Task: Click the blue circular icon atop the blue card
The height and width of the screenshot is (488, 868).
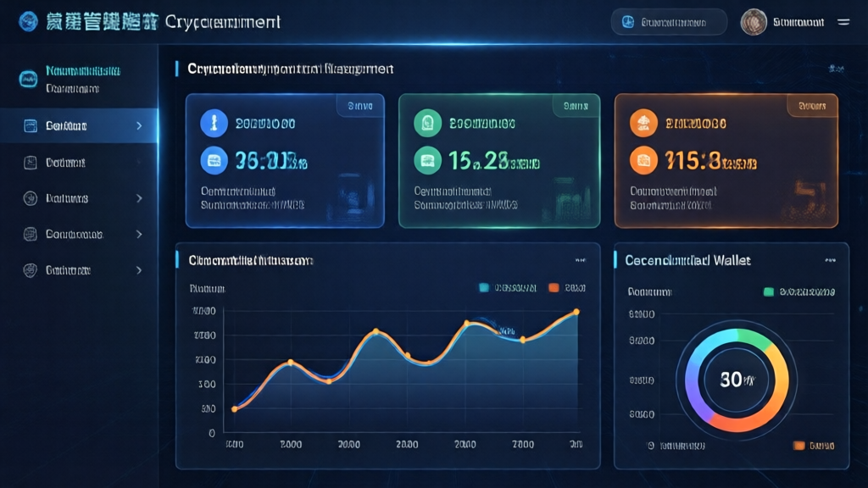Action: (x=214, y=123)
